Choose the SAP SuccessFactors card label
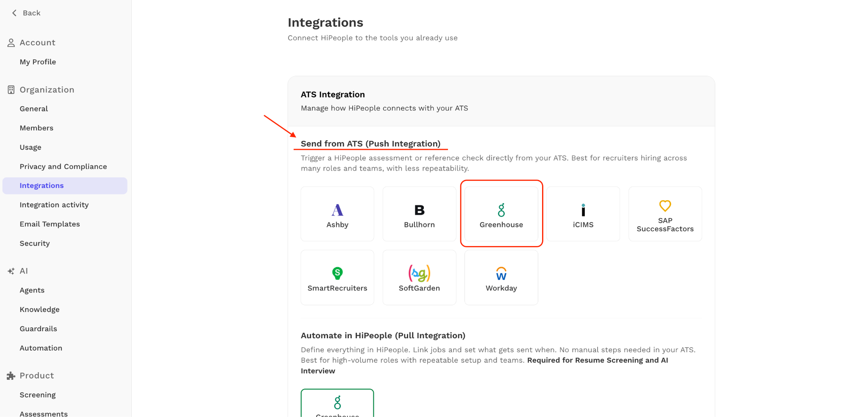 point(665,225)
